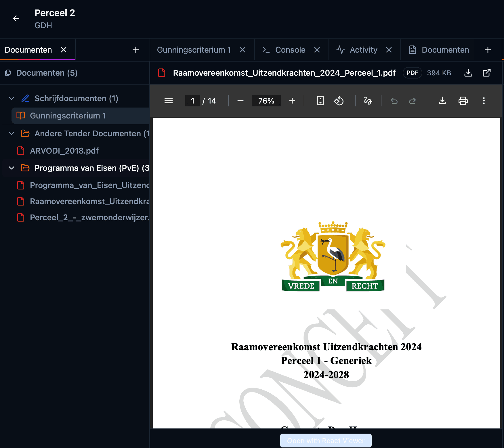Click the Documenten (5) copy icon
The image size is (504, 448).
[x=8, y=73]
